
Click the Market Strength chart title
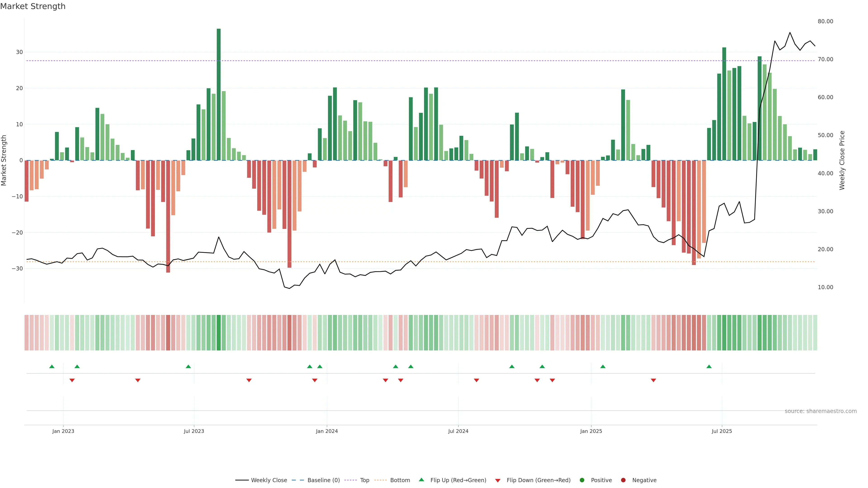[x=33, y=6]
